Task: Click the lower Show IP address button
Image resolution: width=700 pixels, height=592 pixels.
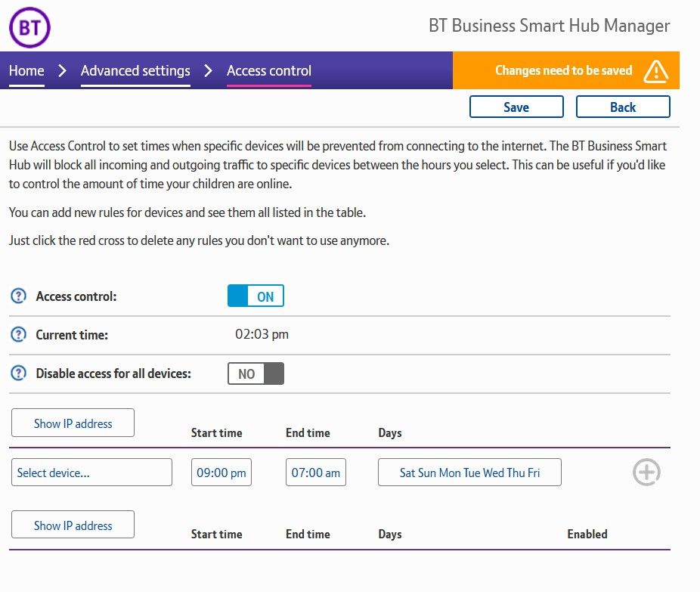Action: (73, 524)
